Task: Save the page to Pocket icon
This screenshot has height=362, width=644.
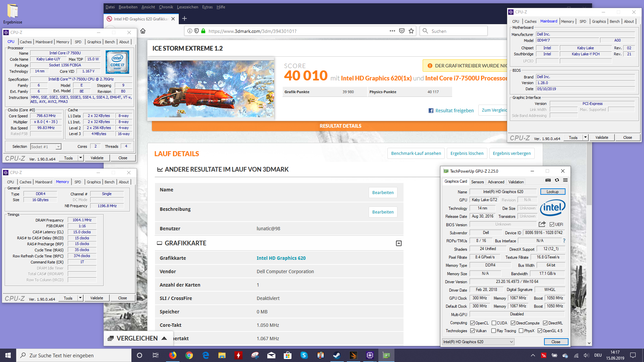Action: pyautogui.click(x=402, y=31)
